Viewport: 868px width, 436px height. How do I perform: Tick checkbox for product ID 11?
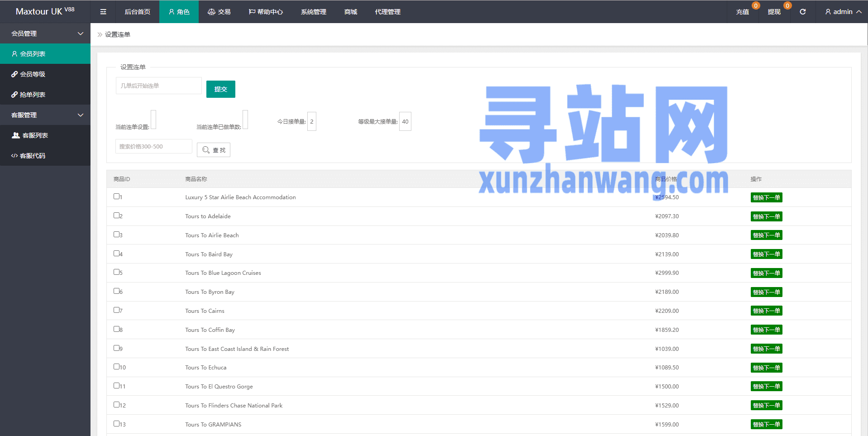click(116, 386)
